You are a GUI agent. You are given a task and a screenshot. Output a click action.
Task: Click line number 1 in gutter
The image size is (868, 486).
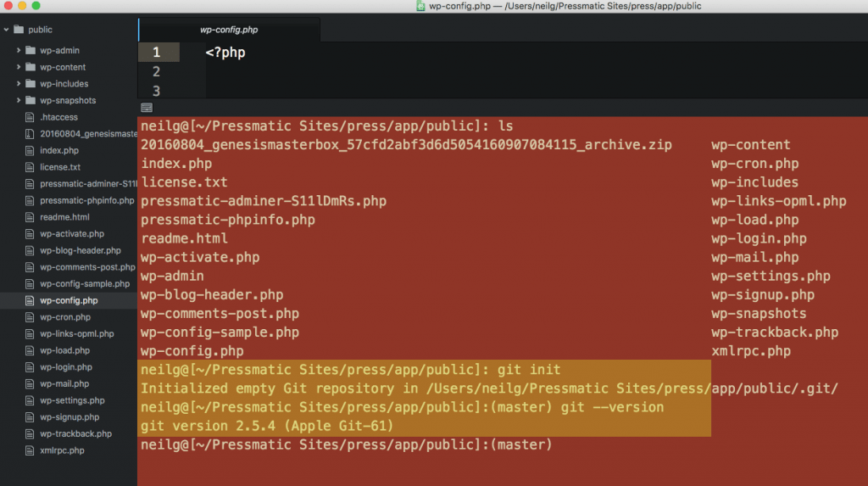pos(157,52)
